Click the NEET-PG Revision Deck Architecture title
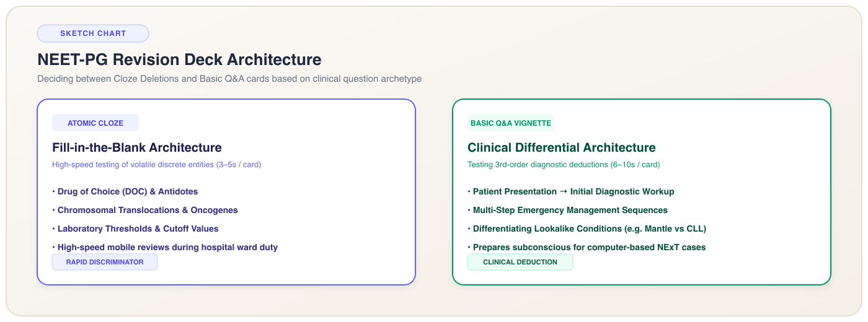 [179, 59]
